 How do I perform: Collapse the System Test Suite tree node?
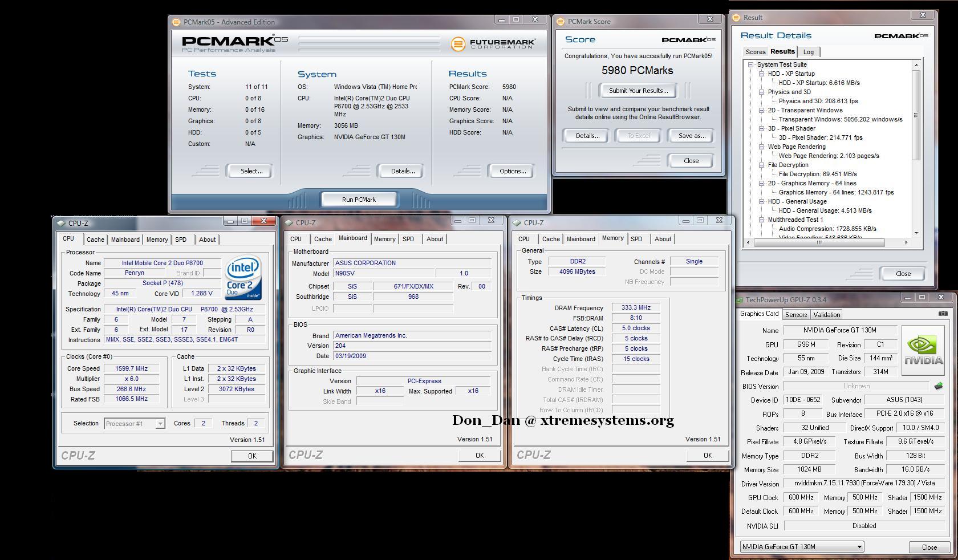point(750,64)
